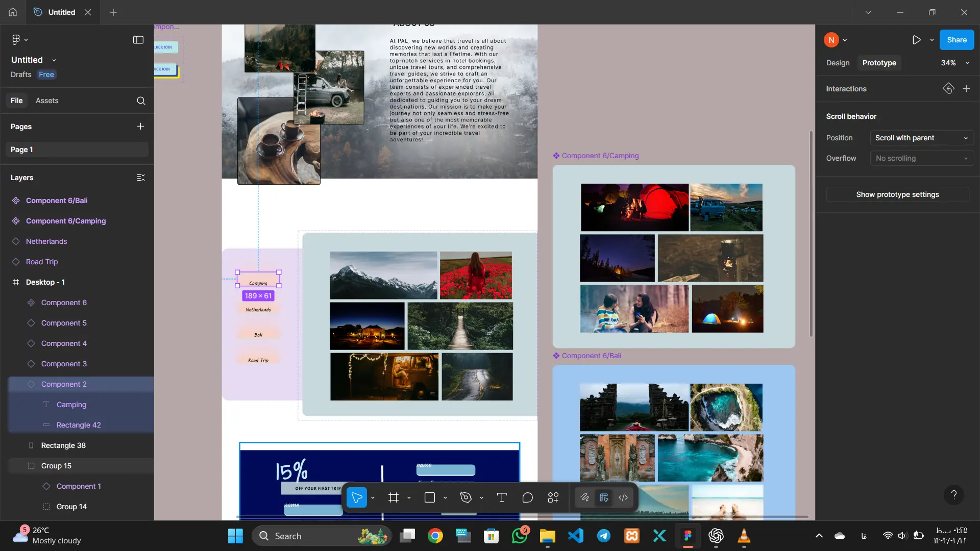Screen dimensions: 980x551
Task: Switch to the Design tab
Action: pos(838,63)
